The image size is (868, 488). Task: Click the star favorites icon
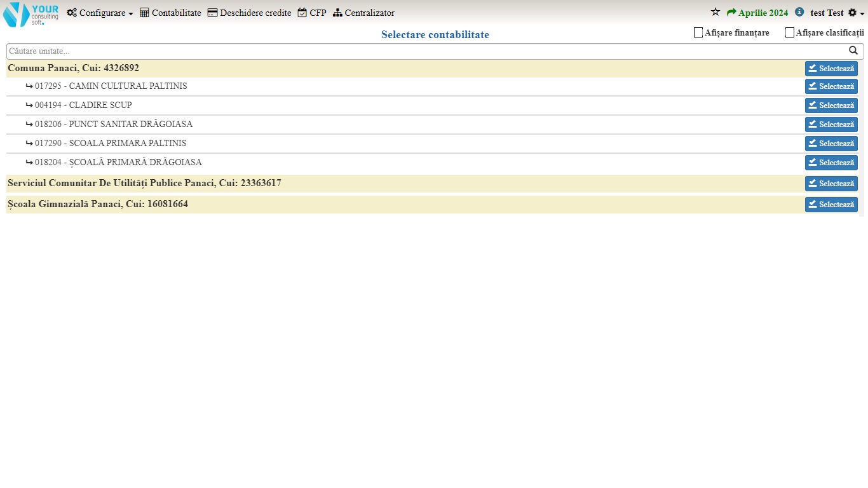click(x=715, y=13)
